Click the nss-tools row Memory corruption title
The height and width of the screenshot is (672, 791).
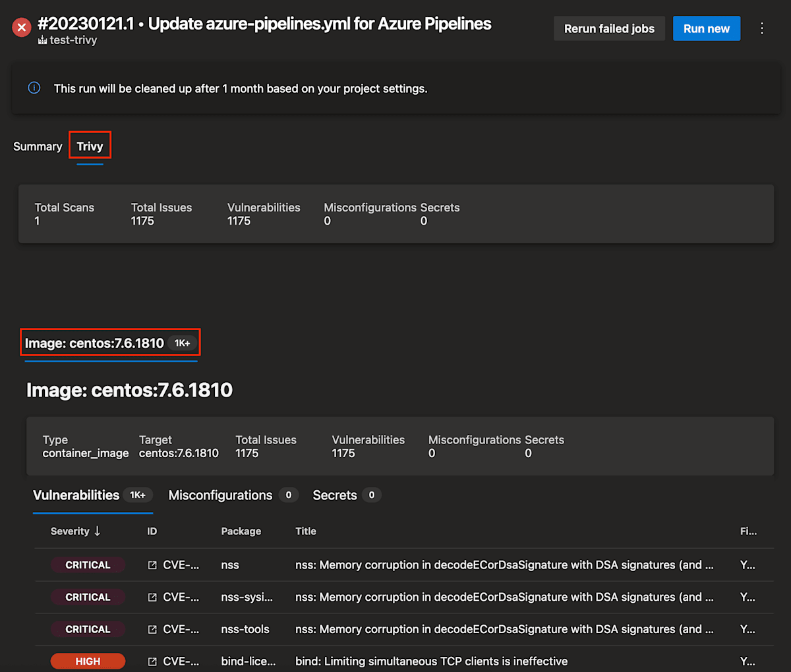pyautogui.click(x=504, y=630)
